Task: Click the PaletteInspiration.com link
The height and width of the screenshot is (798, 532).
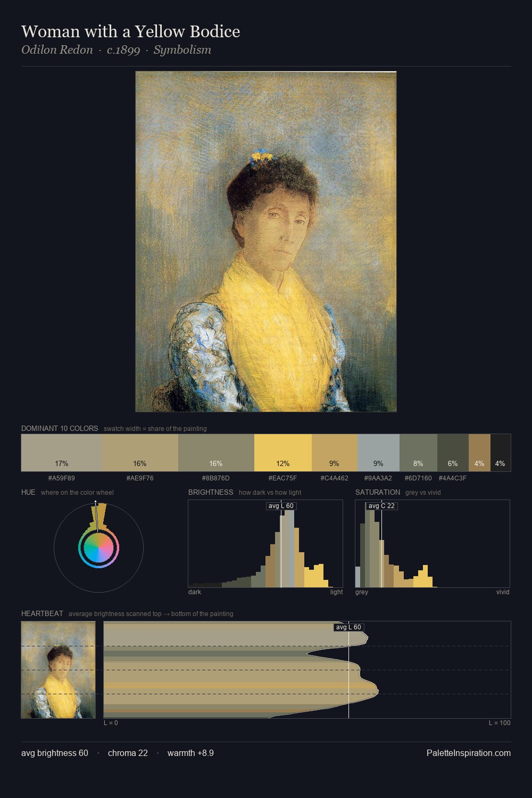Action: pos(469,753)
